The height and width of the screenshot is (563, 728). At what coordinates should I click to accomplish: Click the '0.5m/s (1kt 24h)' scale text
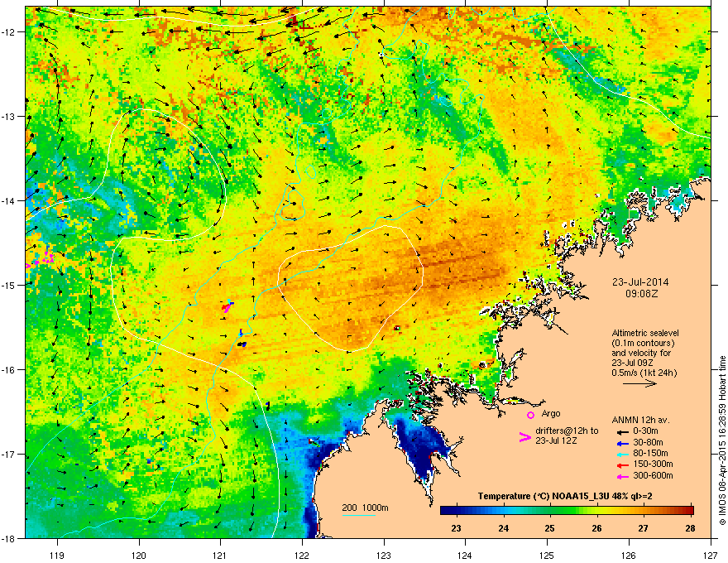(x=644, y=373)
